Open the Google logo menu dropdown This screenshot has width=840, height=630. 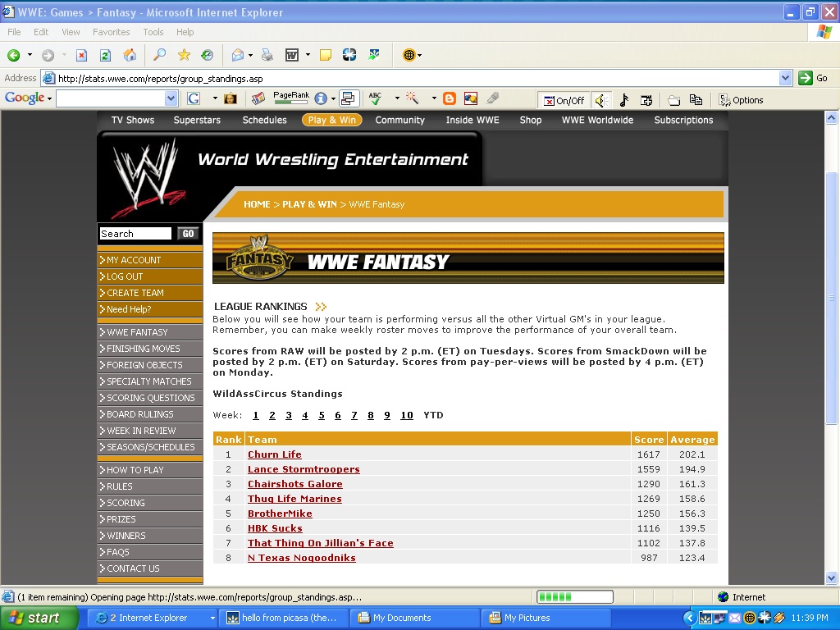tap(49, 98)
